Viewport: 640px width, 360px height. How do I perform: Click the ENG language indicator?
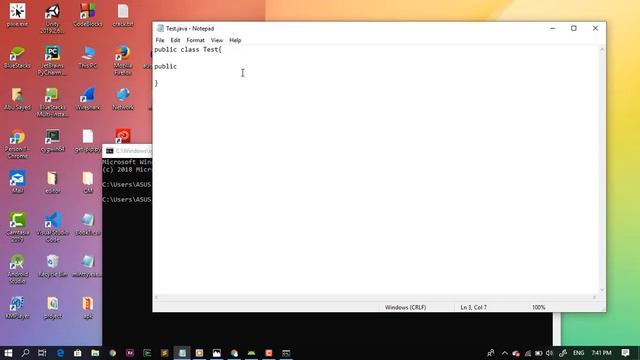coord(578,353)
